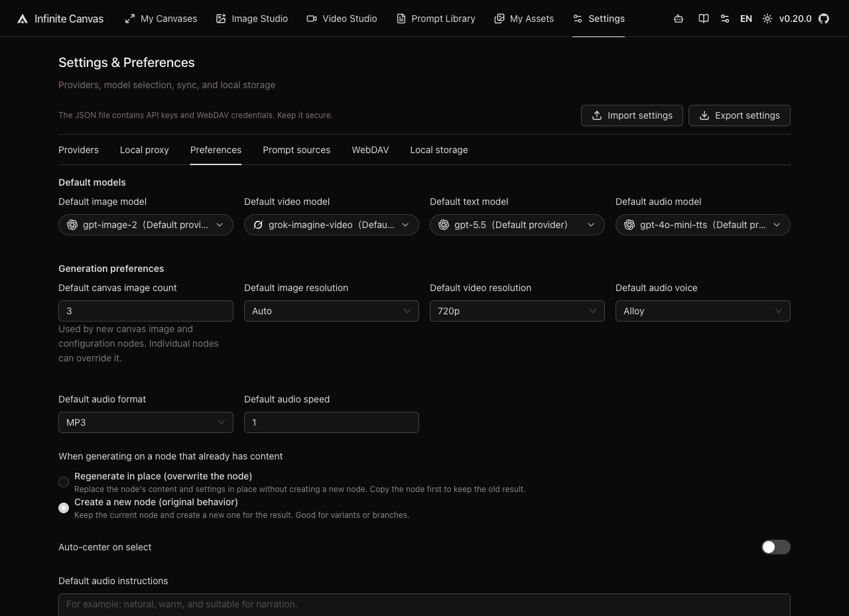Screen dimensions: 849x616
Task: Go to My Canvases
Action: [x=161, y=19]
